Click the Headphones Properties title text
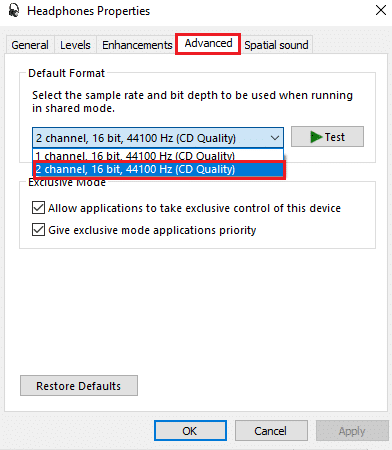 click(89, 11)
